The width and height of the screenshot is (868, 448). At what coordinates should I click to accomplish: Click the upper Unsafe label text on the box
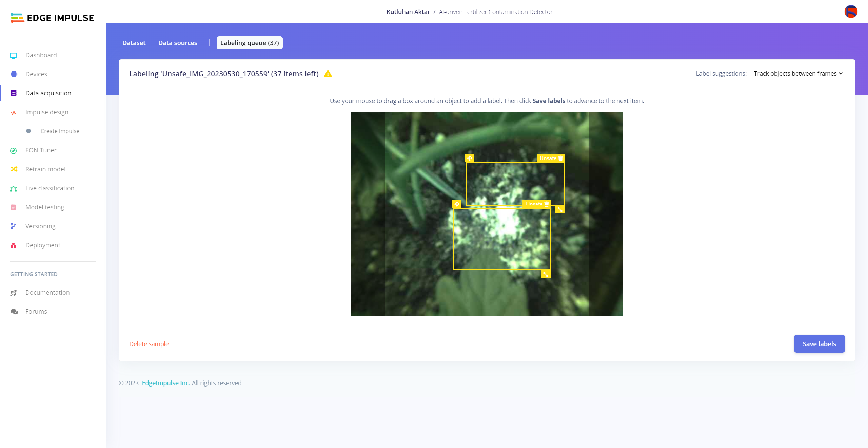pyautogui.click(x=548, y=158)
